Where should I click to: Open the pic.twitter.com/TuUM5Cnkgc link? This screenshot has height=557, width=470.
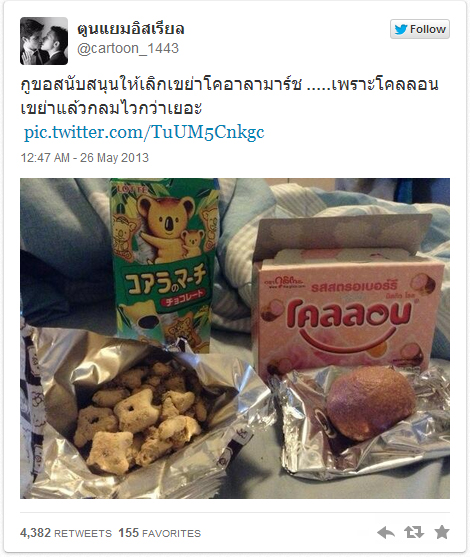click(x=144, y=132)
